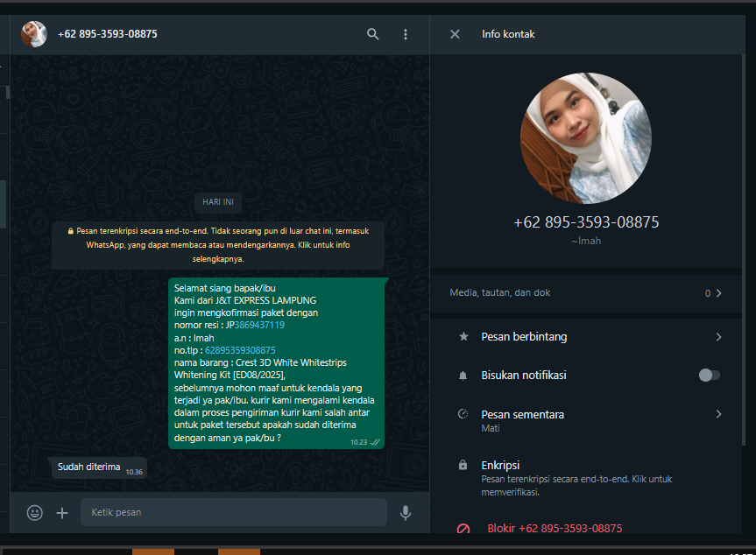Screen dimensions: 756x555
Task: Click the lock icon beside Enkripsi
Action: pyautogui.click(x=463, y=465)
